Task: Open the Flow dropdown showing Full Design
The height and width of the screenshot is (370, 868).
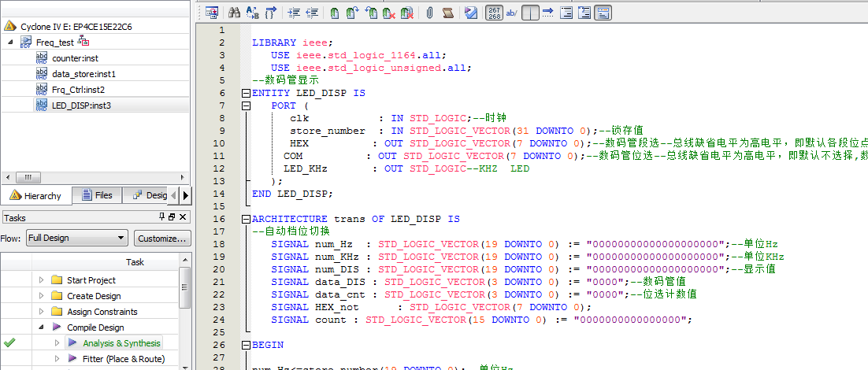Action: point(76,238)
